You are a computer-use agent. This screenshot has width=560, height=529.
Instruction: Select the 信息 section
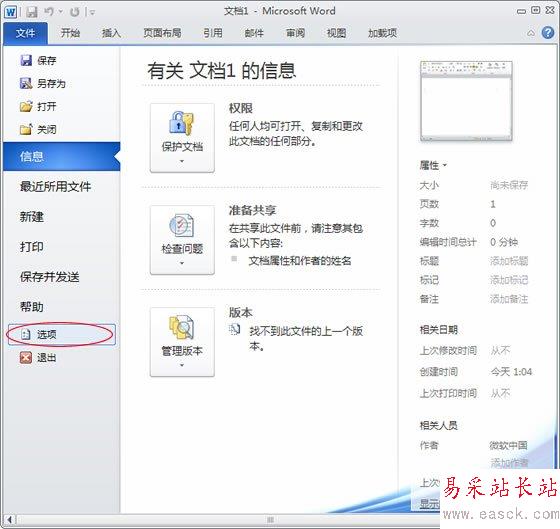(61, 156)
